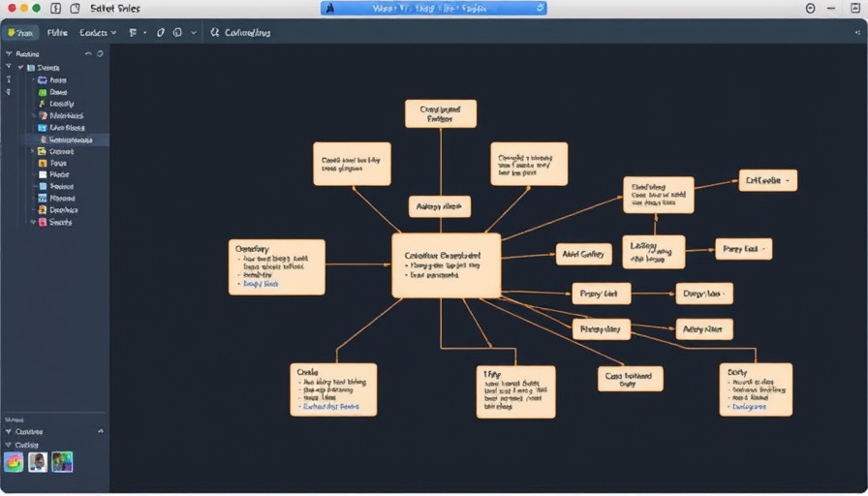Click the square panel icon at title bar's far right
The image size is (868, 496).
click(855, 8)
